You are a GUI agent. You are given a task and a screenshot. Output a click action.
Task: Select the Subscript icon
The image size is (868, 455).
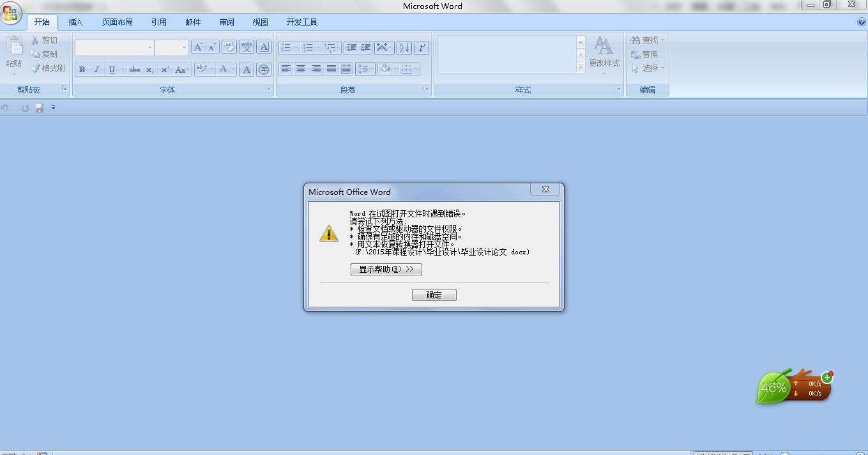[x=149, y=69]
